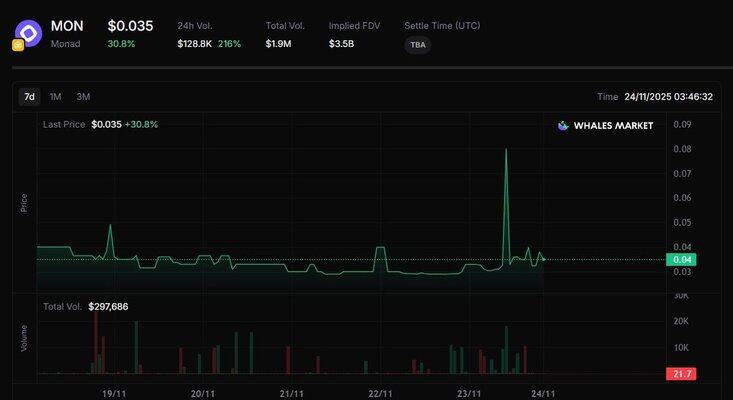
Task: Click the Total Vol. $297,686 chart label
Action: [x=86, y=306]
